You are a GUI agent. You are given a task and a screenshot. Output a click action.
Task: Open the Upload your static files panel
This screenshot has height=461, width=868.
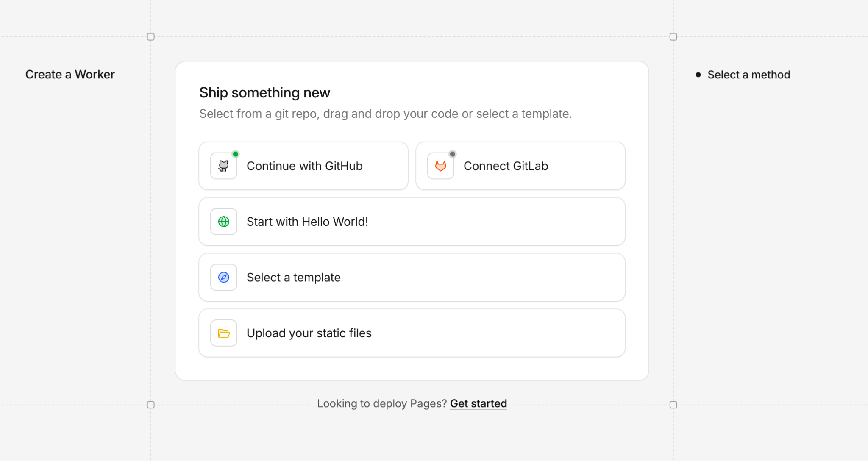(412, 333)
